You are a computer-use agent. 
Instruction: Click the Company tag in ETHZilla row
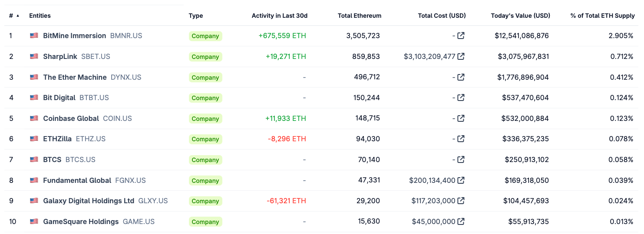pyautogui.click(x=205, y=139)
